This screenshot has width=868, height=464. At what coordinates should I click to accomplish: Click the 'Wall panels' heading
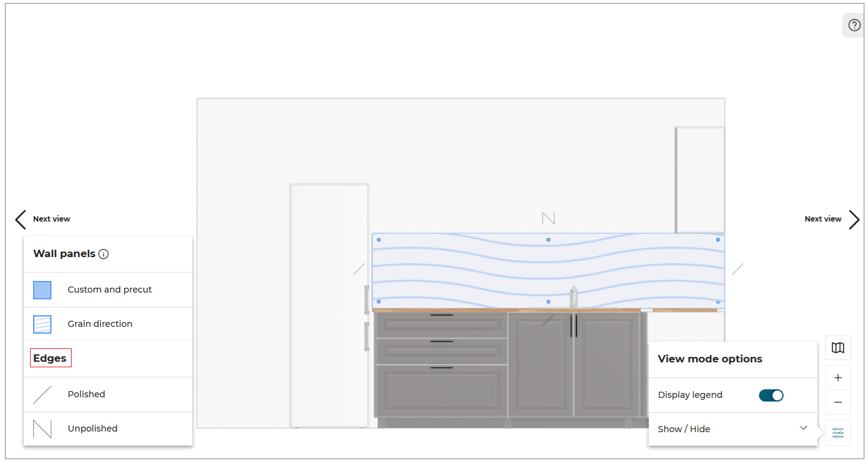(64, 254)
